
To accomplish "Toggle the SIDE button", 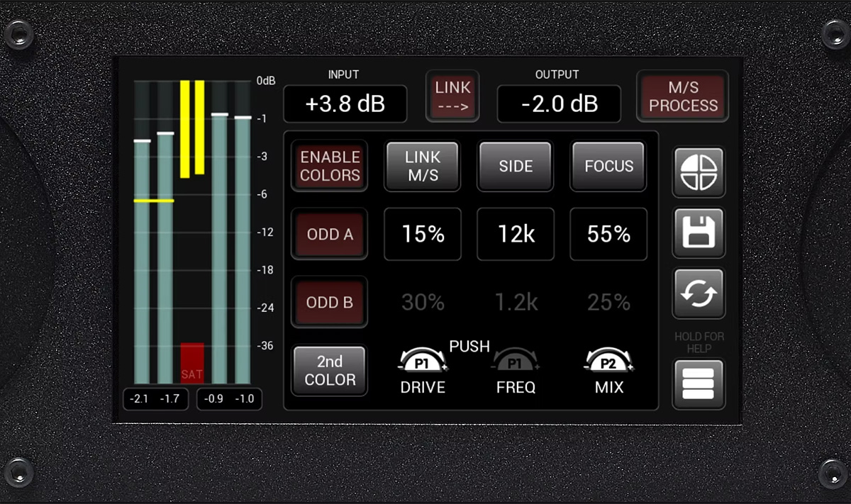I will (x=516, y=166).
